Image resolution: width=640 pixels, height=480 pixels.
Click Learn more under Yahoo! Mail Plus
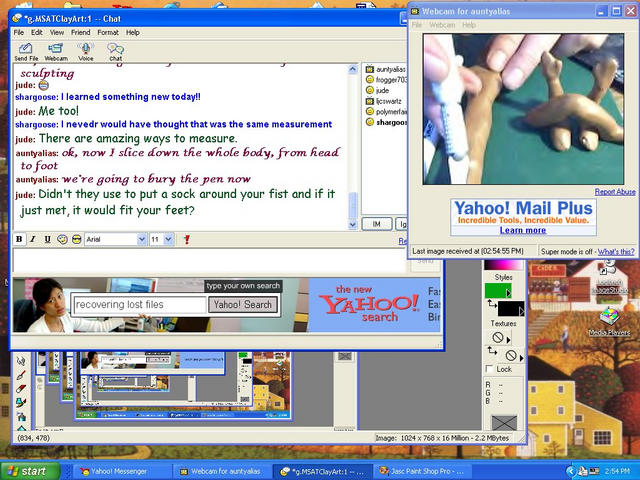click(x=523, y=230)
